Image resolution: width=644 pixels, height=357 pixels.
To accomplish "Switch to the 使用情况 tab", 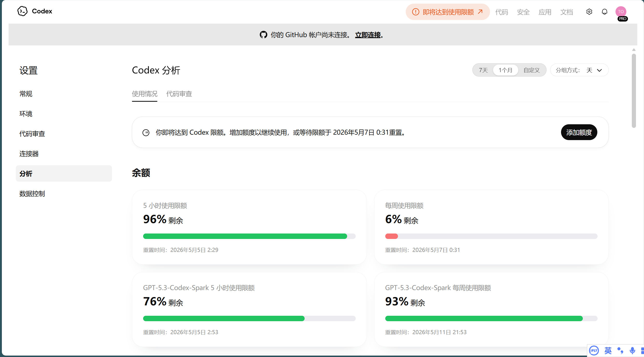I will [x=145, y=94].
